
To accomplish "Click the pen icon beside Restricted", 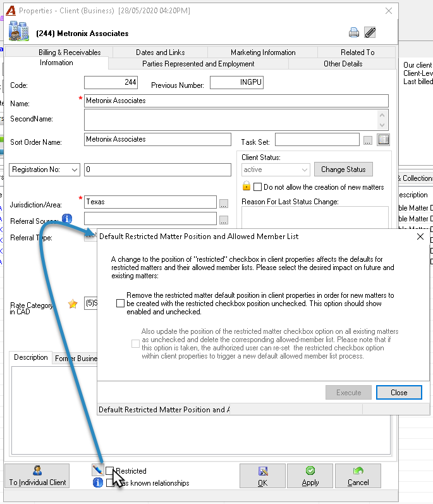I will [x=97, y=470].
